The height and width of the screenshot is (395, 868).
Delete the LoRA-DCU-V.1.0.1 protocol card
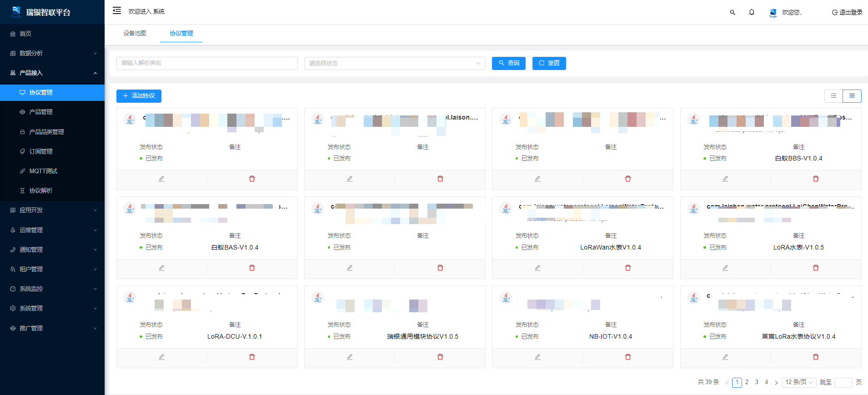(x=252, y=357)
